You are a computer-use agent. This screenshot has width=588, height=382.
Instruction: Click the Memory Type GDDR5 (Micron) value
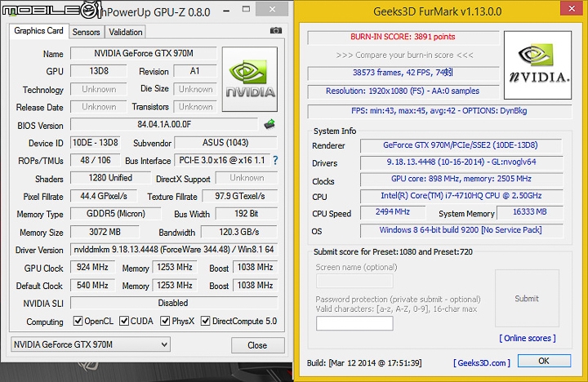coord(115,214)
